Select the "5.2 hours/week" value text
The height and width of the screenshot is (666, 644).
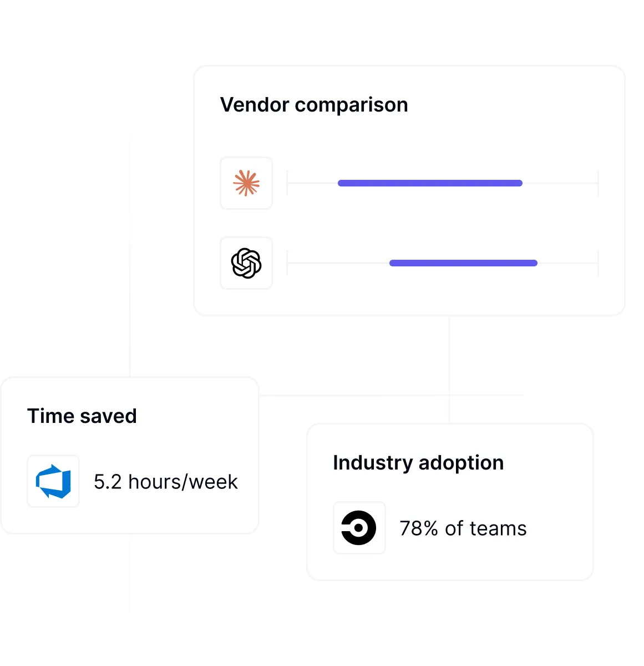[165, 482]
